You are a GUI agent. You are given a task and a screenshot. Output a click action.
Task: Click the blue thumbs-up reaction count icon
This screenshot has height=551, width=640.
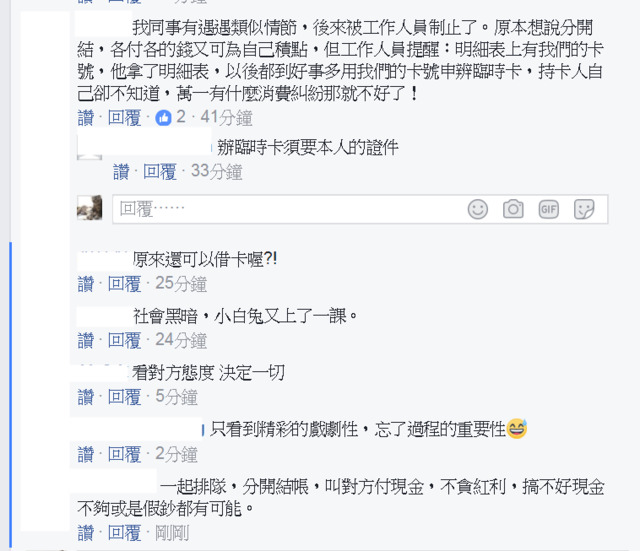tap(163, 118)
